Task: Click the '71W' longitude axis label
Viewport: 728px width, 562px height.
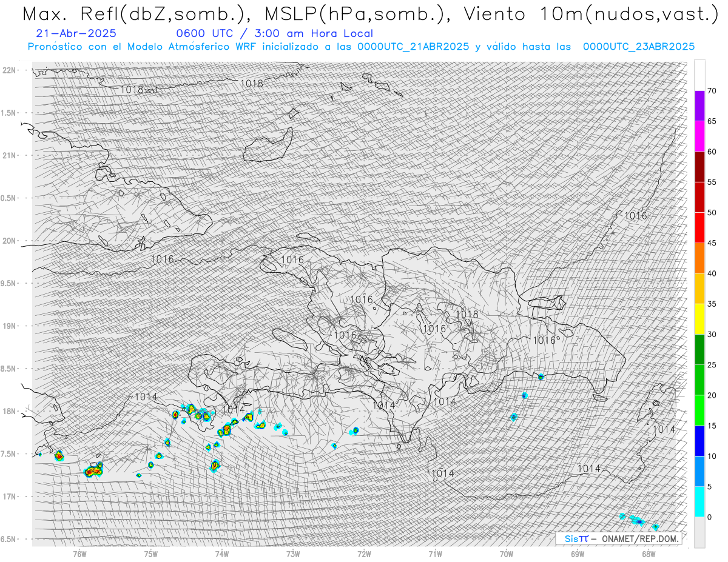Action: 435,554
